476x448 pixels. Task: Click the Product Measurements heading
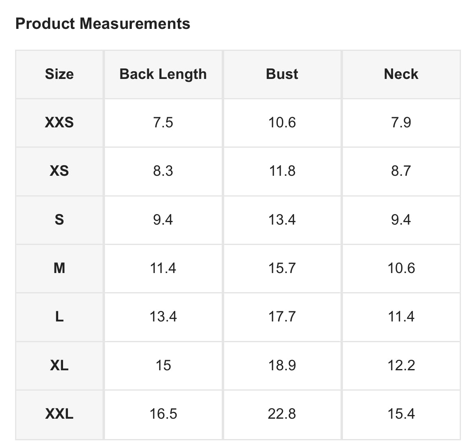[x=103, y=24]
